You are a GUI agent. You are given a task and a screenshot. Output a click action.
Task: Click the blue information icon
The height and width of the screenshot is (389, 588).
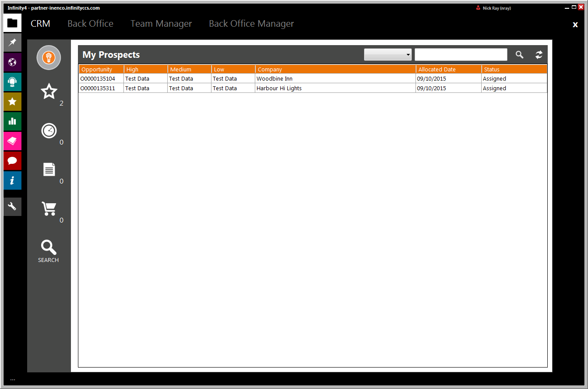(12, 180)
